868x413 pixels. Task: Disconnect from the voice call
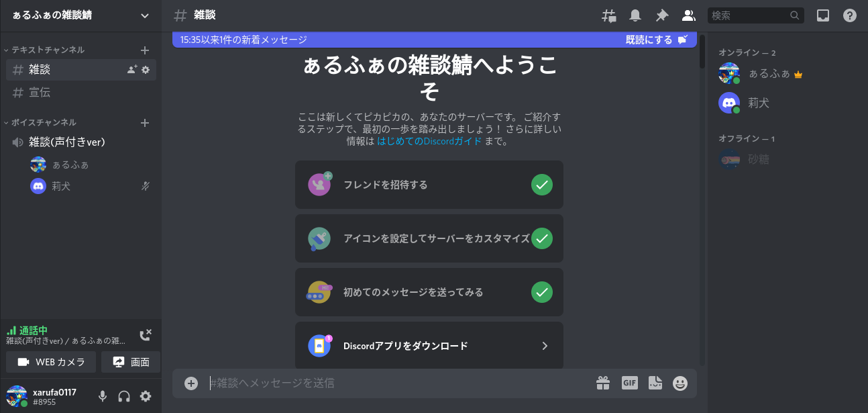(x=146, y=334)
